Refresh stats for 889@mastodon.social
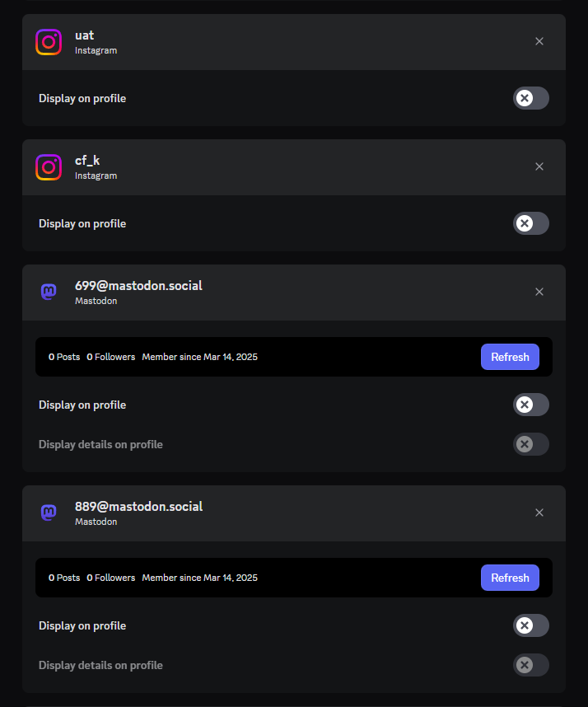The height and width of the screenshot is (707, 588). coord(510,578)
